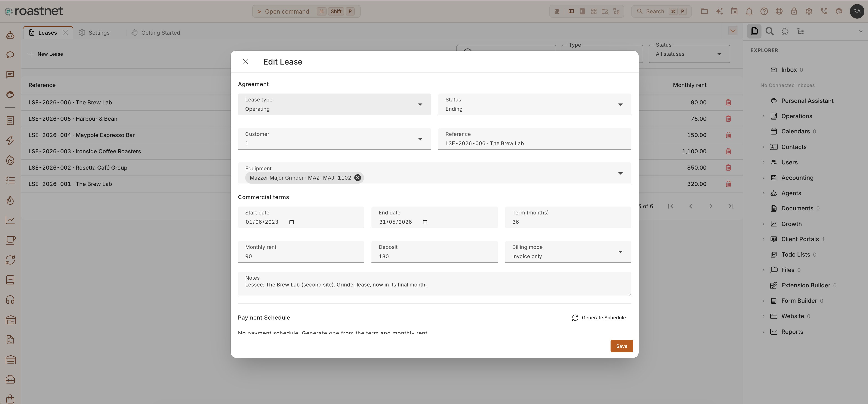Open the help question mark icon
The width and height of the screenshot is (868, 404).
(x=764, y=12)
